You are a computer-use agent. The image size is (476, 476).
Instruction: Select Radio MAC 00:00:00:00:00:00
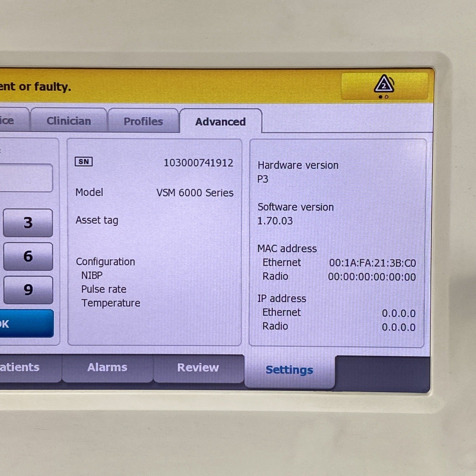coord(372,277)
